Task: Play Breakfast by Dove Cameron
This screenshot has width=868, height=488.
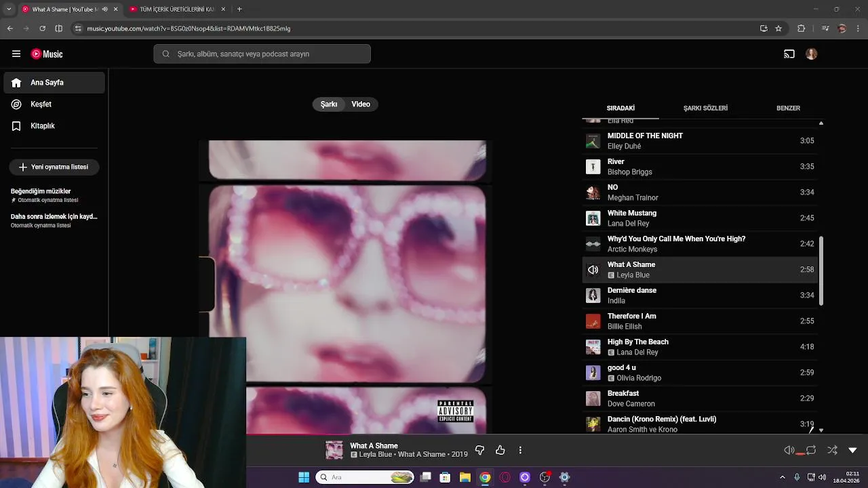Action: [700, 399]
